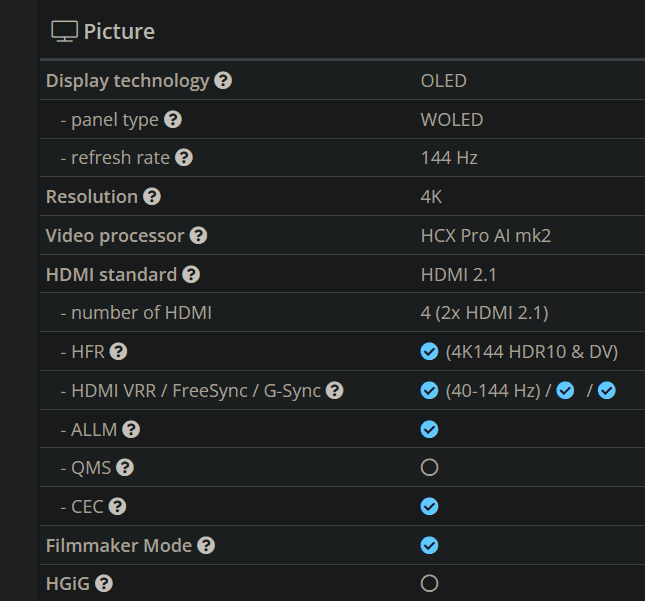Click the empty QMS circle indicator
The width and height of the screenshot is (645, 601).
click(430, 467)
